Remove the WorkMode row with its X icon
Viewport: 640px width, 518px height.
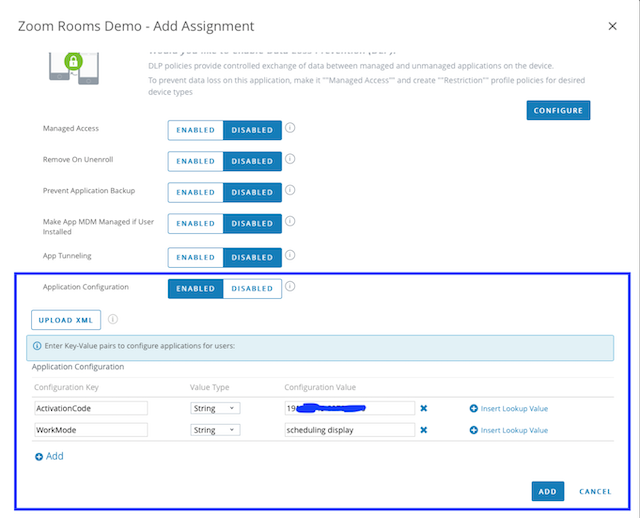click(x=424, y=430)
